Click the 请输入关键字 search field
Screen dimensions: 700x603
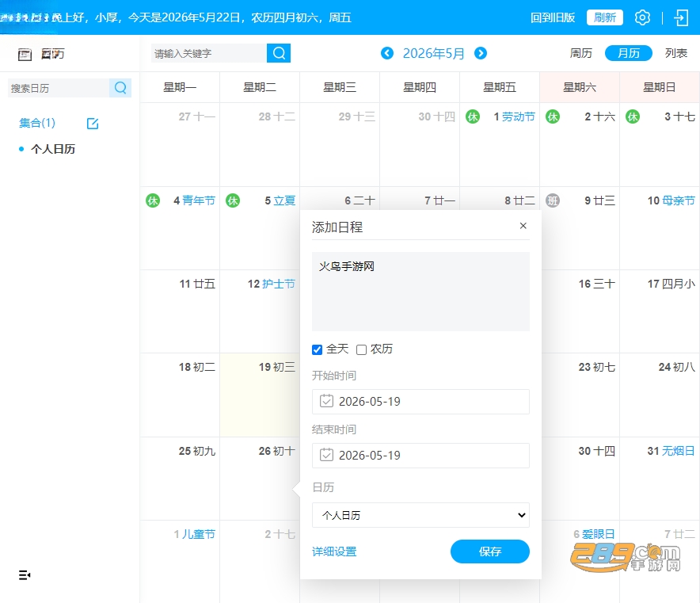(209, 53)
